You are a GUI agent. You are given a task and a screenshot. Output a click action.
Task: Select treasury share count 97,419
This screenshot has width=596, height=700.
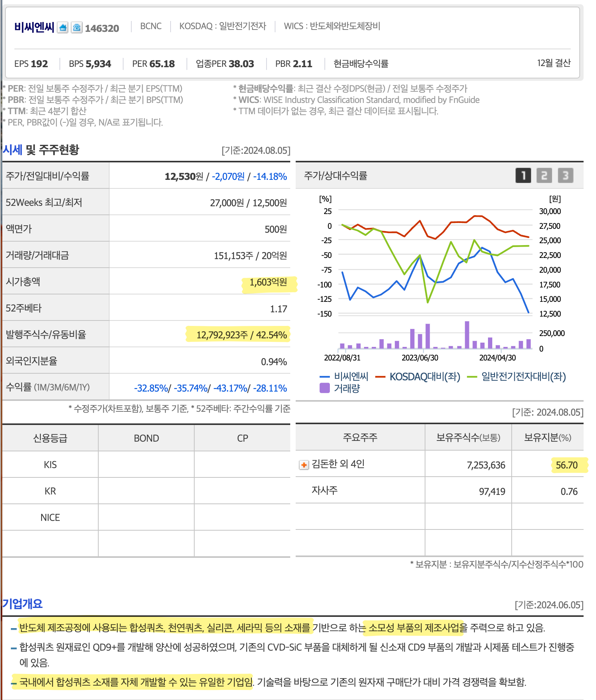pos(492,491)
